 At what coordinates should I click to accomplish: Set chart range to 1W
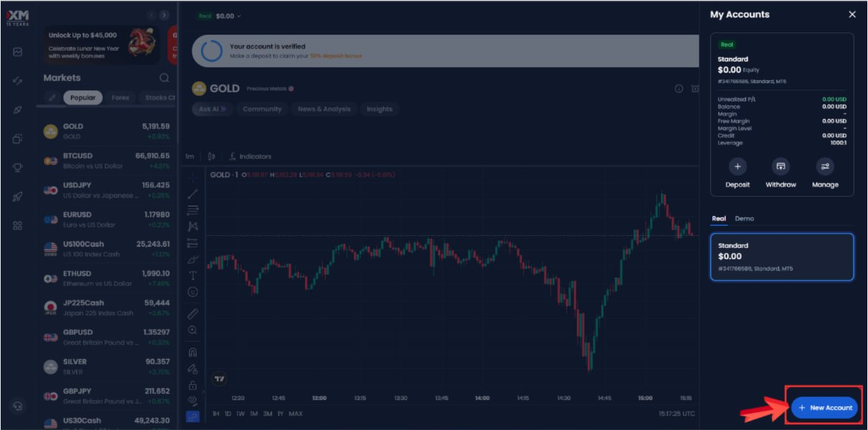240,414
